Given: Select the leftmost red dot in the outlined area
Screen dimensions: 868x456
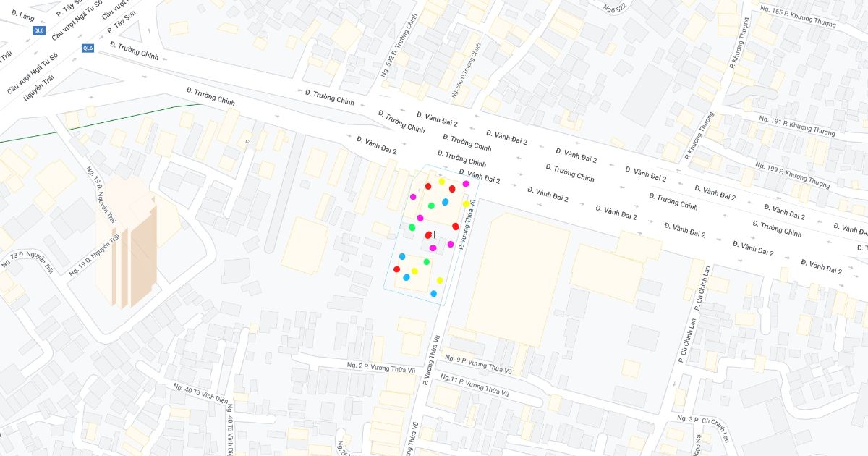Looking at the screenshot, I should (396, 269).
